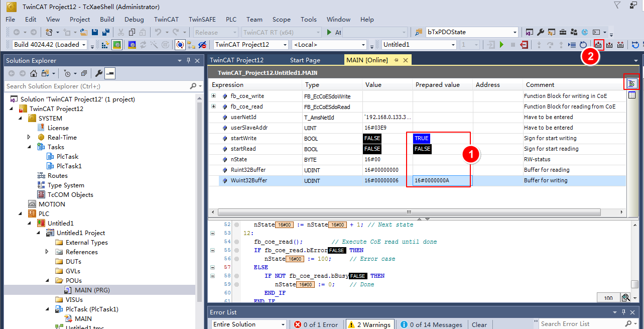This screenshot has height=329, width=644.
Task: Click the Write Values icon
Action: [598, 45]
